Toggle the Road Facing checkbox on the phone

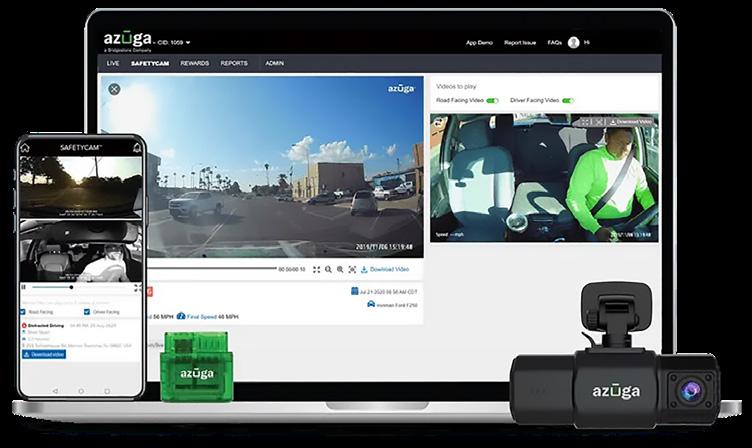[x=23, y=312]
